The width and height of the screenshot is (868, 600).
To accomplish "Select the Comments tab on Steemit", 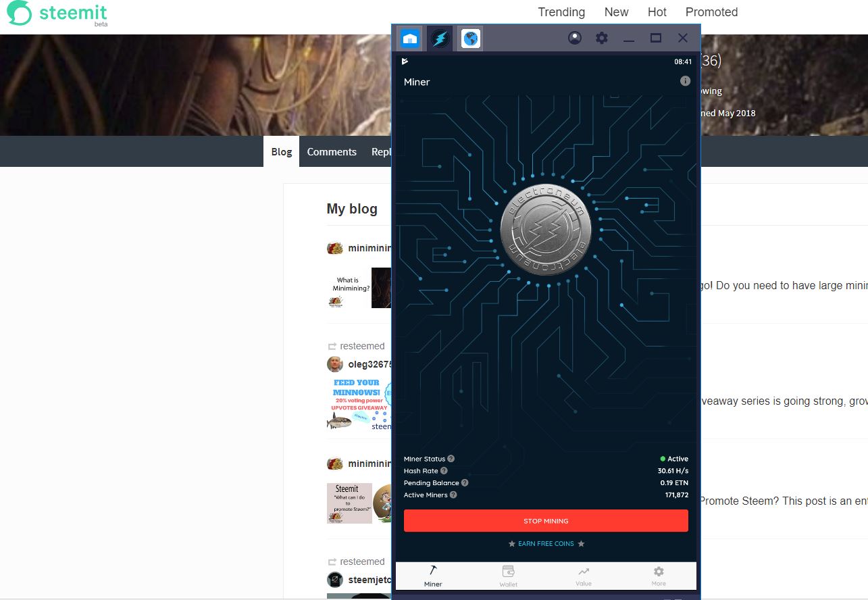I will pos(332,152).
